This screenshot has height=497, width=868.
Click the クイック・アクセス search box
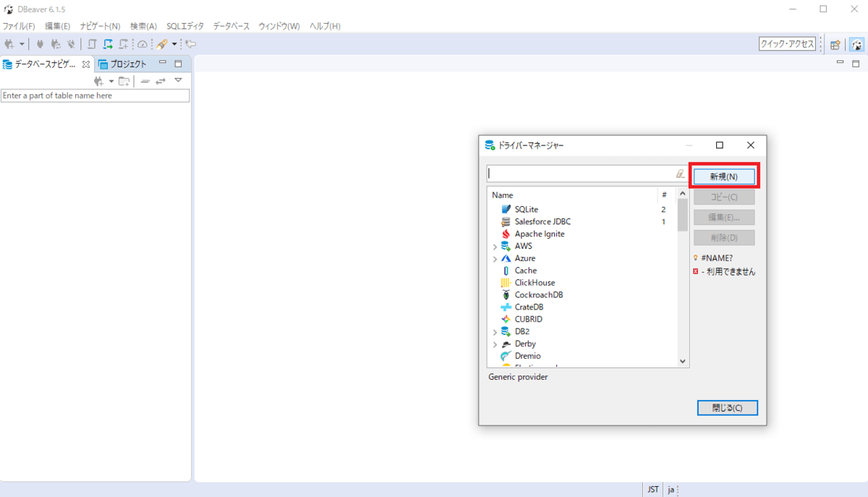[x=787, y=44]
